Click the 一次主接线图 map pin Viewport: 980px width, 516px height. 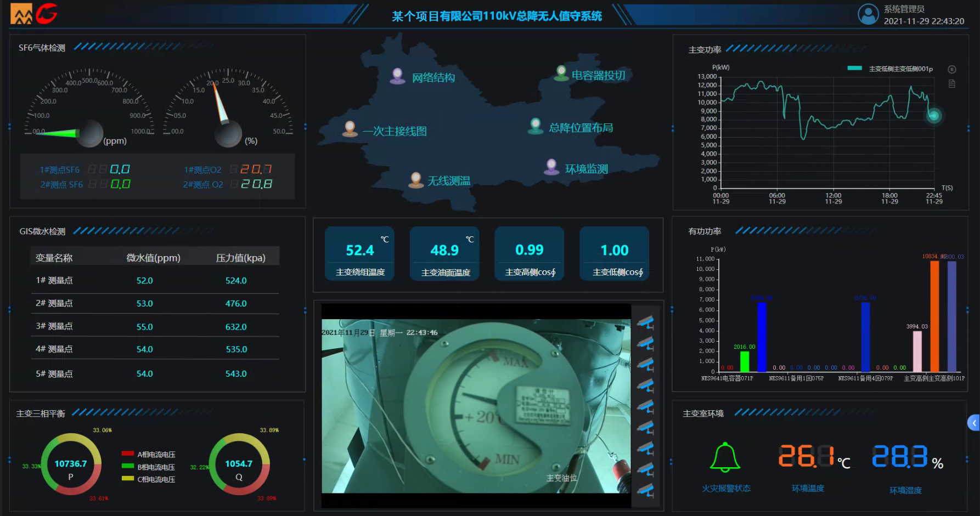click(350, 128)
